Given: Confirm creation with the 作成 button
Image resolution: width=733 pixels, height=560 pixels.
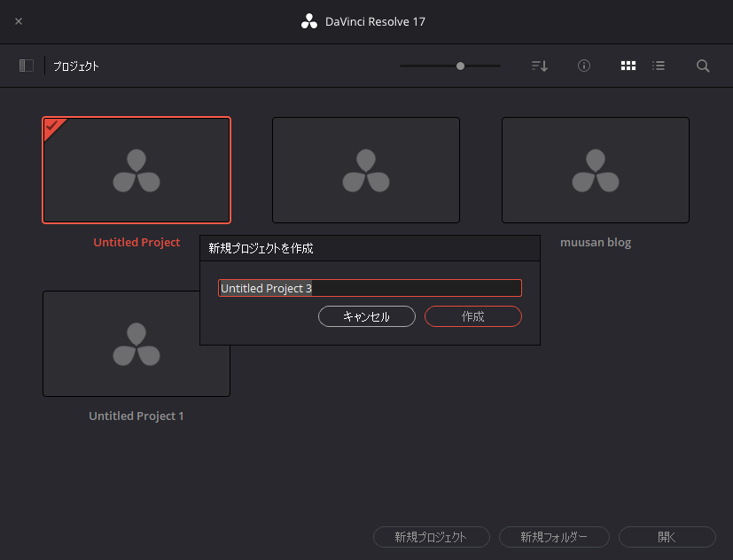Looking at the screenshot, I should (x=473, y=316).
